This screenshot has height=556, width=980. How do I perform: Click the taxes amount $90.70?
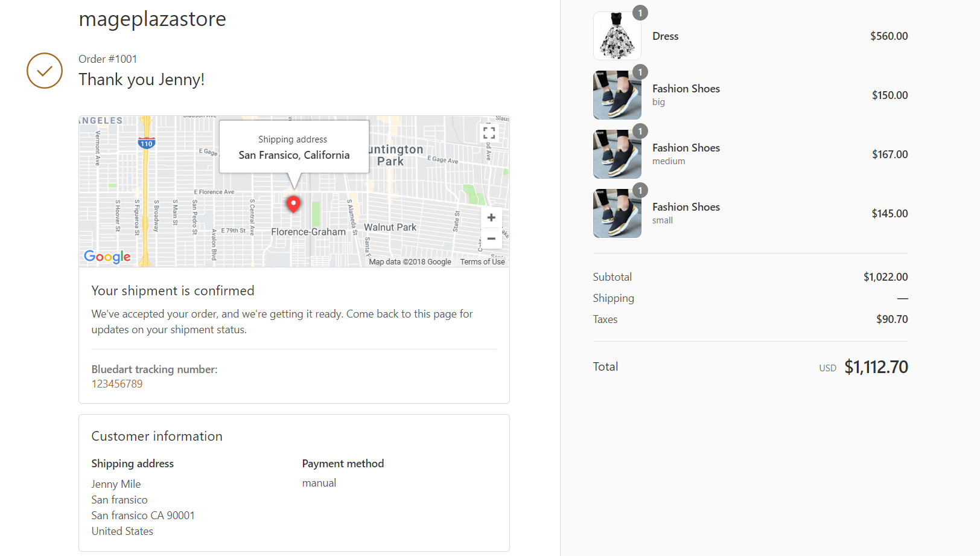point(892,319)
